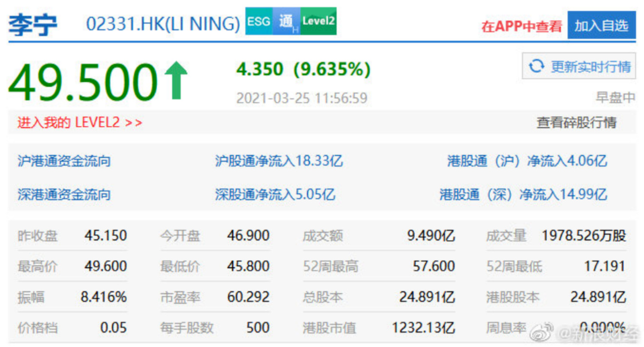This screenshot has width=644, height=347.
Task: Add stock via 加入自选 button
Action: click(x=602, y=25)
